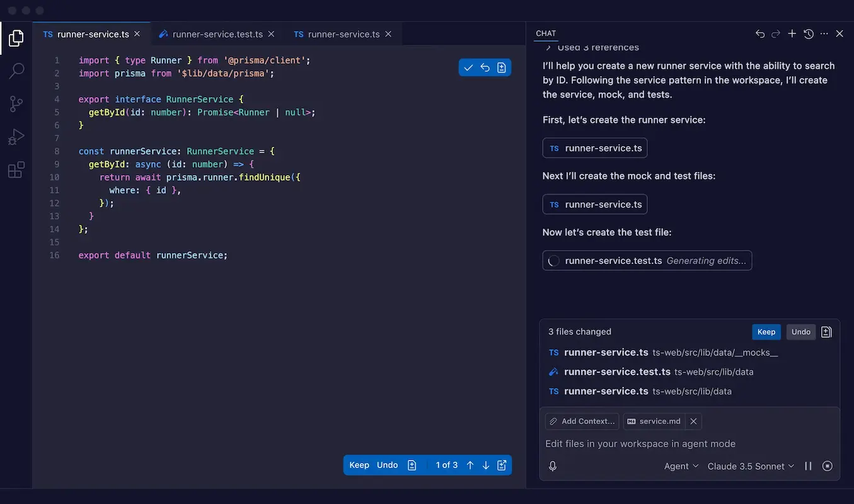This screenshot has width=854, height=504.
Task: Click Undo in the files changed panel
Action: click(x=800, y=332)
